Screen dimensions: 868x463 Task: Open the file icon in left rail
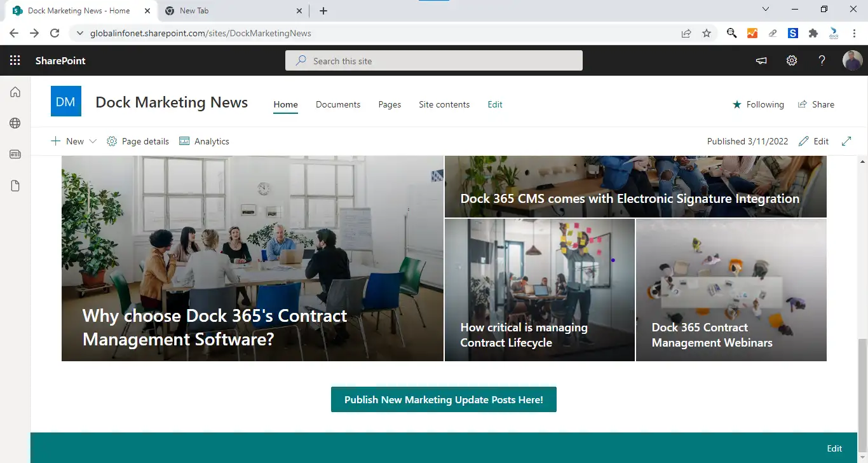15,186
